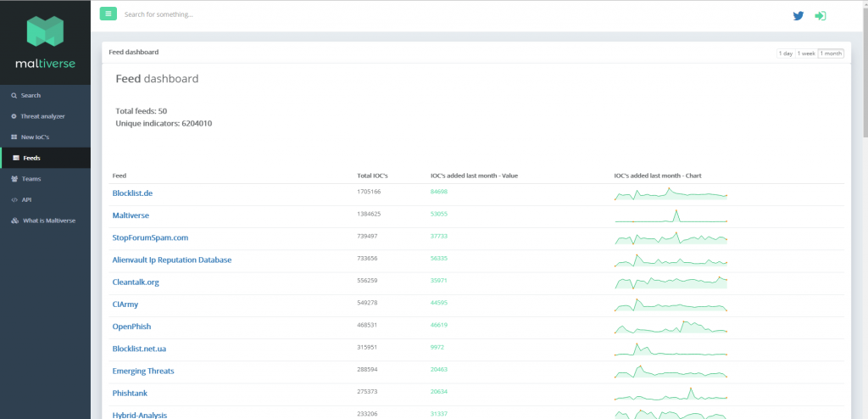Click the StopForumSpam.com sparkline chart
868x419 pixels.
click(670, 238)
